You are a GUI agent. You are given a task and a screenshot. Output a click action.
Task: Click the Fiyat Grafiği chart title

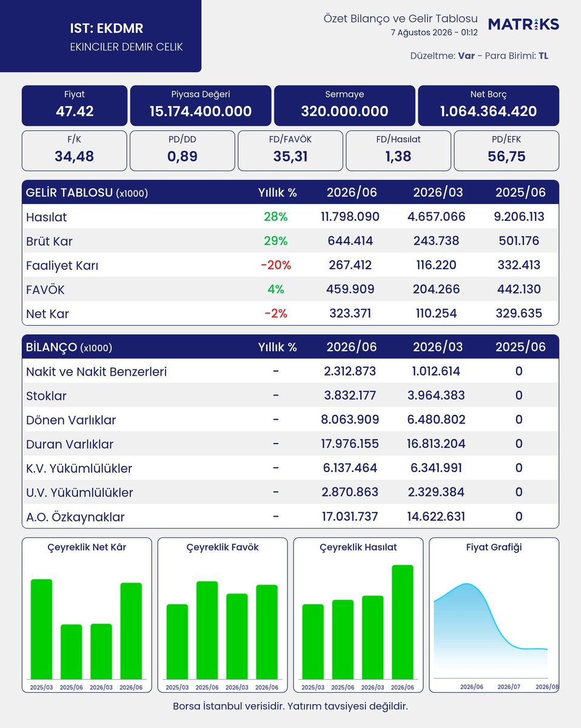point(494,547)
